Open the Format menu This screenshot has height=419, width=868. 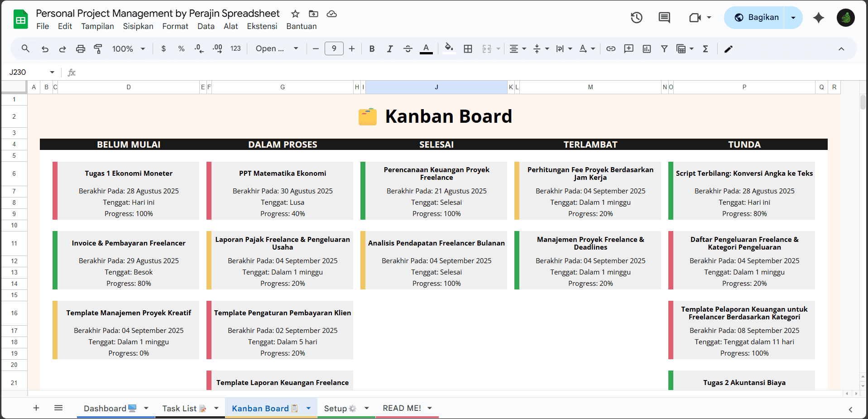pyautogui.click(x=175, y=26)
